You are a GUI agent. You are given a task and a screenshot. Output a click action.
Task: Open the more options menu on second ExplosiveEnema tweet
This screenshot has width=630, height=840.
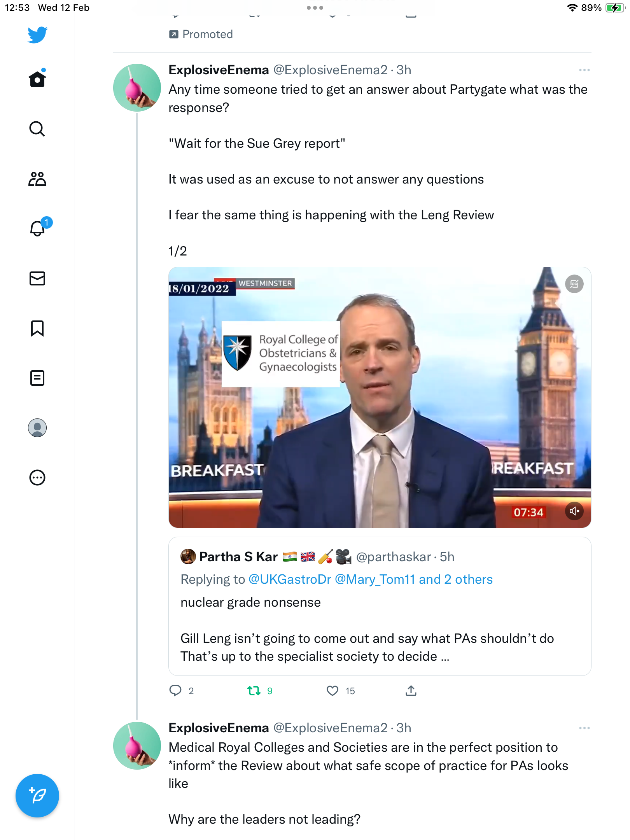[584, 728]
